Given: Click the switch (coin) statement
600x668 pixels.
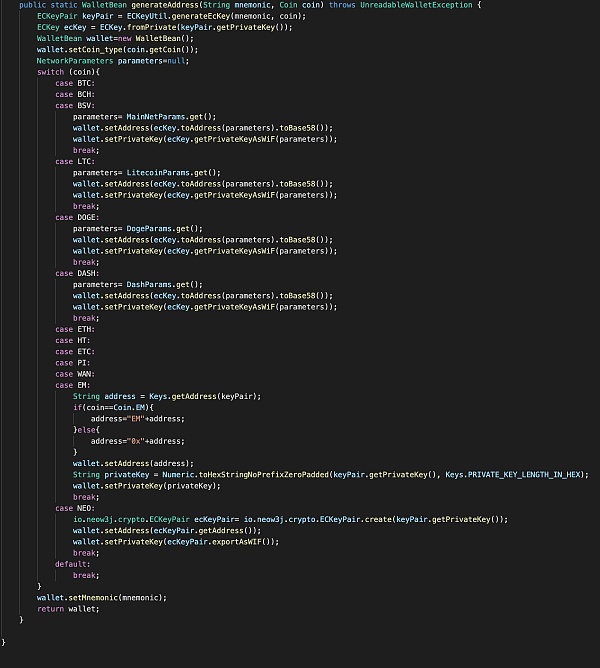Looking at the screenshot, I should [x=68, y=72].
